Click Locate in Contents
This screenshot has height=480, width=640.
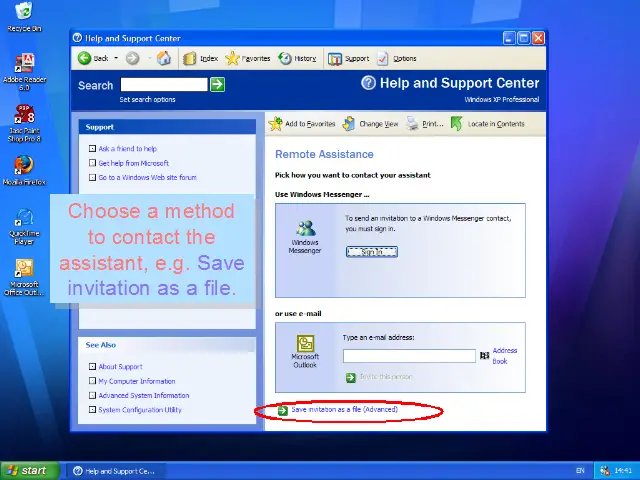488,124
